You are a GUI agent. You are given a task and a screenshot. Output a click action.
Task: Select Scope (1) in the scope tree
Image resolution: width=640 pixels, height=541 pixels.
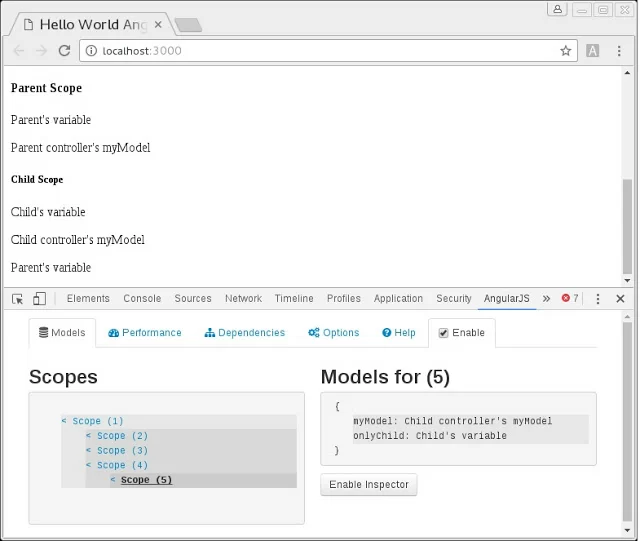98,421
